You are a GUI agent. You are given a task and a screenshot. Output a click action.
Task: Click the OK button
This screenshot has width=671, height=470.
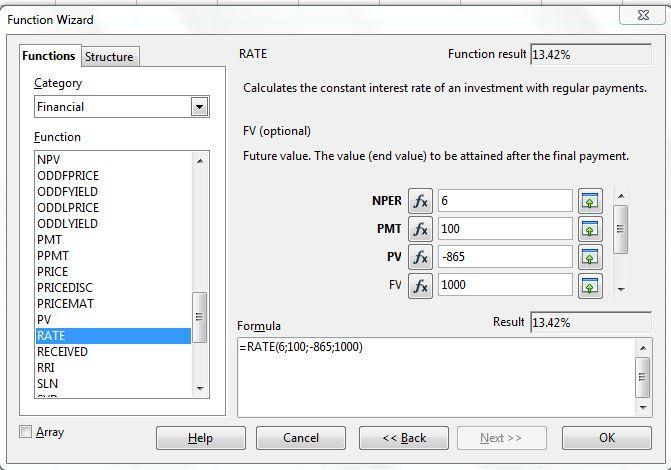[607, 438]
